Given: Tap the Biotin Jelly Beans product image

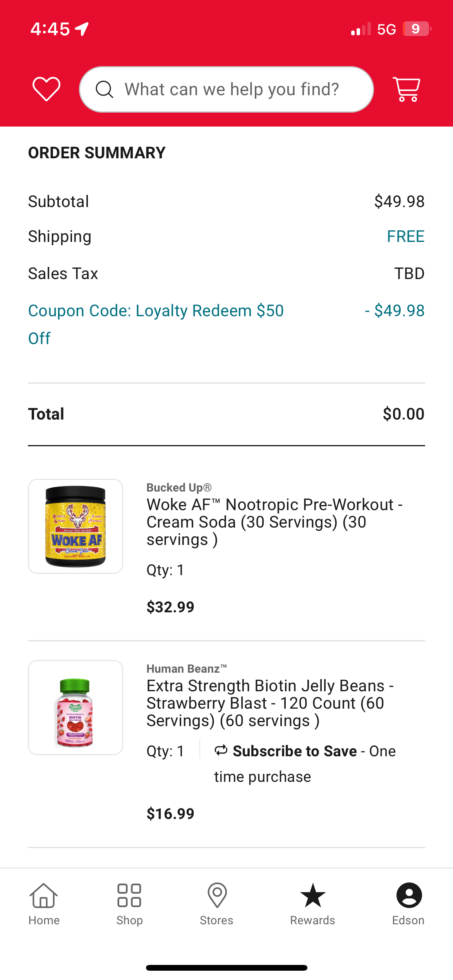Looking at the screenshot, I should (x=75, y=708).
